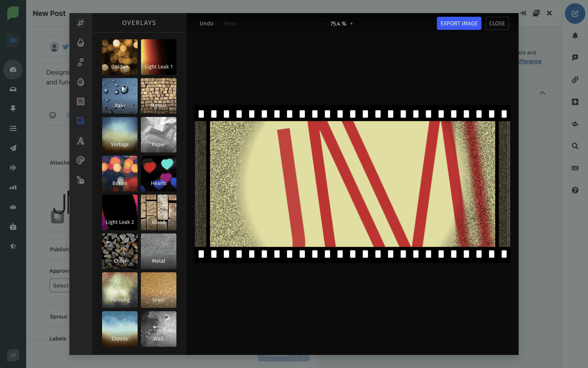Image resolution: width=588 pixels, height=368 pixels.
Task: Collapse the section with the up chevron
Action: click(542, 93)
